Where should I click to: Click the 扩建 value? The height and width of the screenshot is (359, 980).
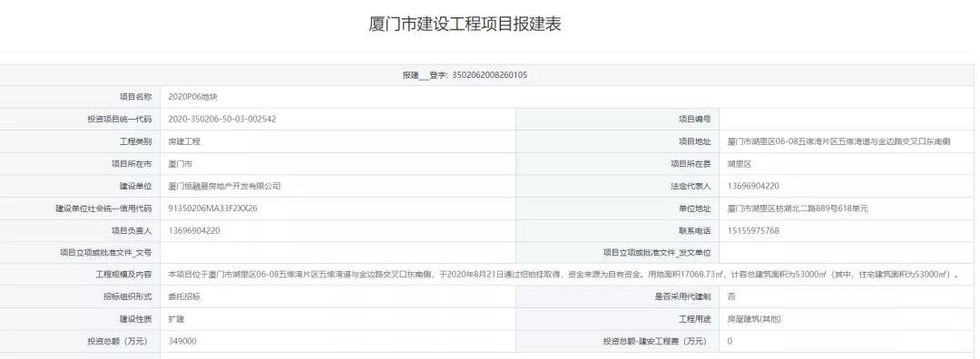[176, 319]
